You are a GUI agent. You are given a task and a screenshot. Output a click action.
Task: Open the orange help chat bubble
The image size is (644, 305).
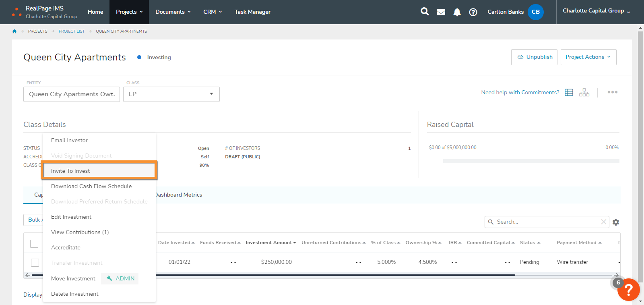[628, 290]
